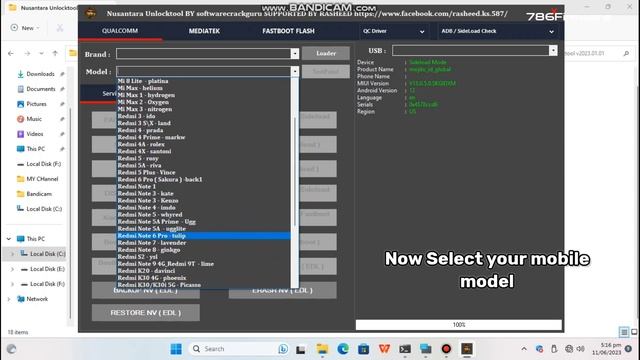Image resolution: width=640 pixels, height=360 pixels.
Task: Click the Loader button
Action: point(326,53)
